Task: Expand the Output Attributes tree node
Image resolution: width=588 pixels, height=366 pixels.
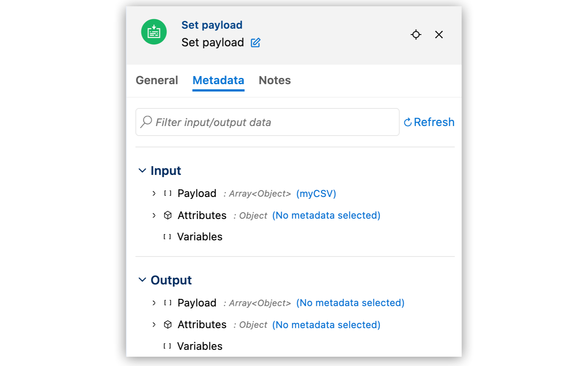Action: [x=154, y=324]
